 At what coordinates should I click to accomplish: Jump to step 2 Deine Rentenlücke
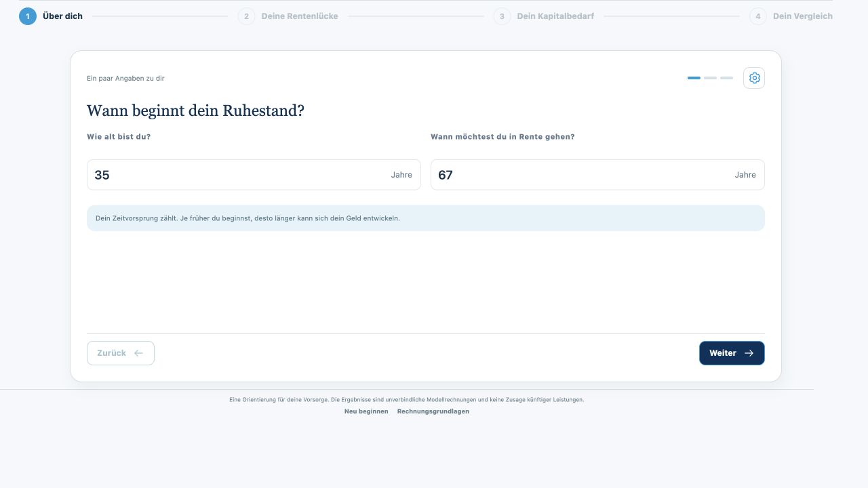coord(288,16)
